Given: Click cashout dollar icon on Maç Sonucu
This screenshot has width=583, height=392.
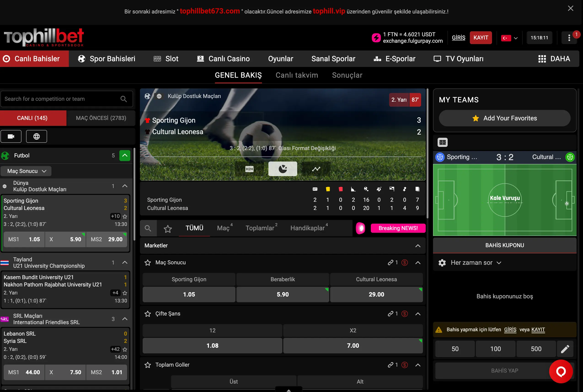Looking at the screenshot, I should pos(405,263).
